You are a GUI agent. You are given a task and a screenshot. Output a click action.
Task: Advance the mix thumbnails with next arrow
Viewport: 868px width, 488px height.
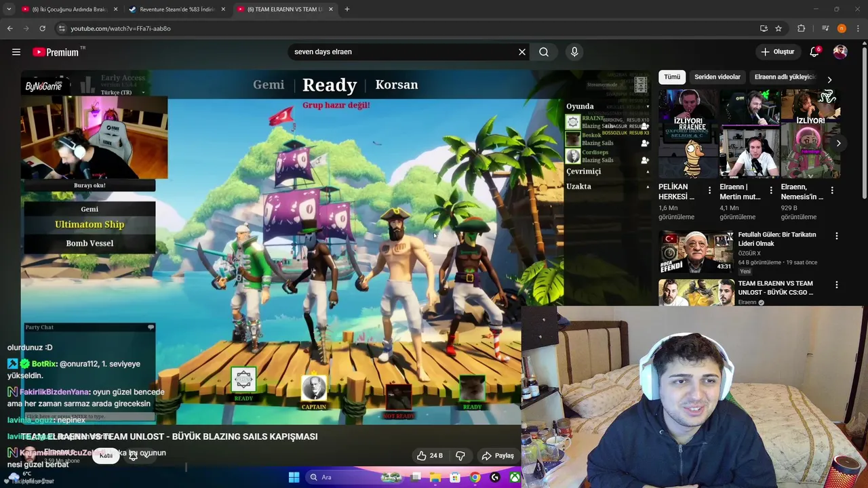click(838, 143)
